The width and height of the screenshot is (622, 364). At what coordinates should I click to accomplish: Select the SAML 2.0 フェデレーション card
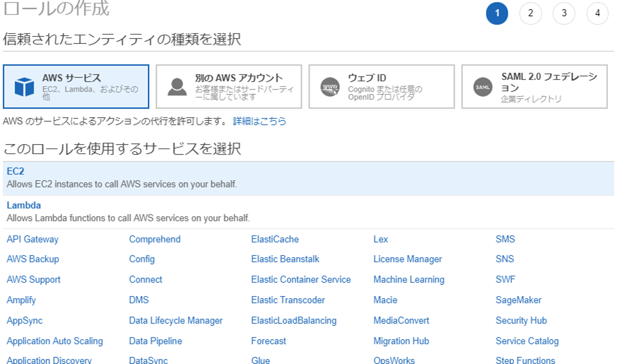point(534,86)
